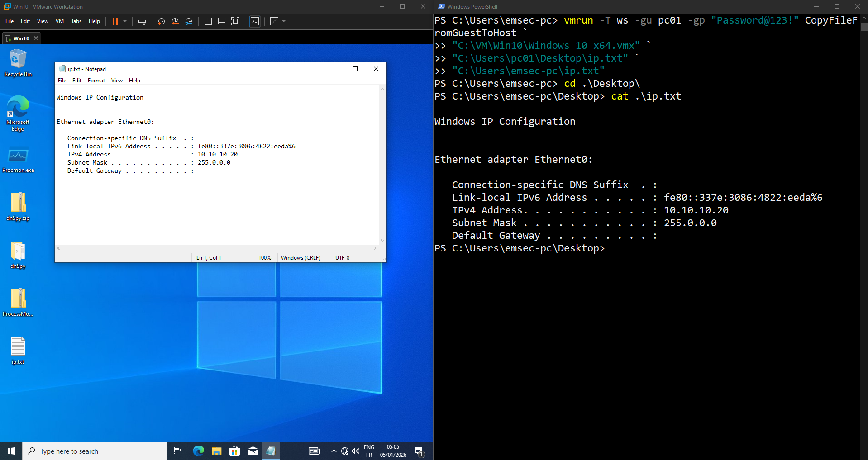Revert VM to previous snapshot
The width and height of the screenshot is (868, 460).
pos(175,21)
